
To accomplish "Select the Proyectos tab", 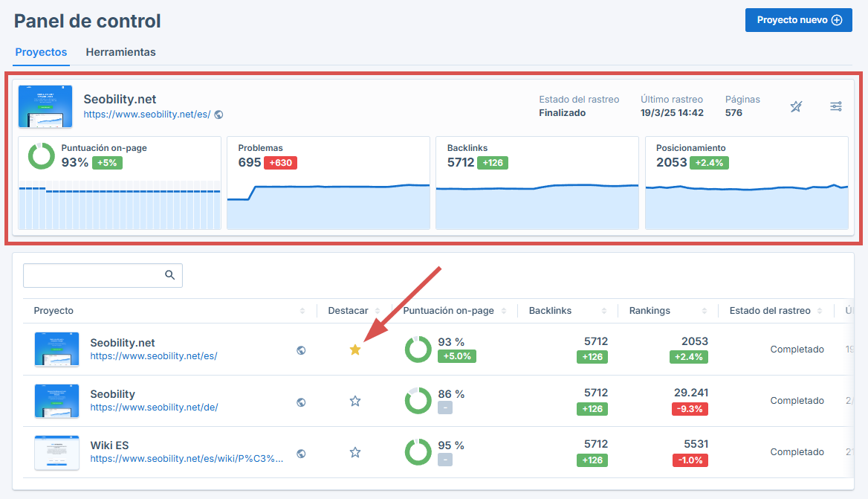I will [41, 52].
